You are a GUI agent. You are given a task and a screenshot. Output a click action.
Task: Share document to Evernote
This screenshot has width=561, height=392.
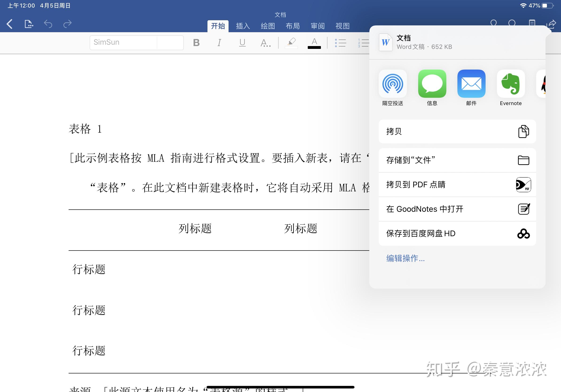click(511, 84)
